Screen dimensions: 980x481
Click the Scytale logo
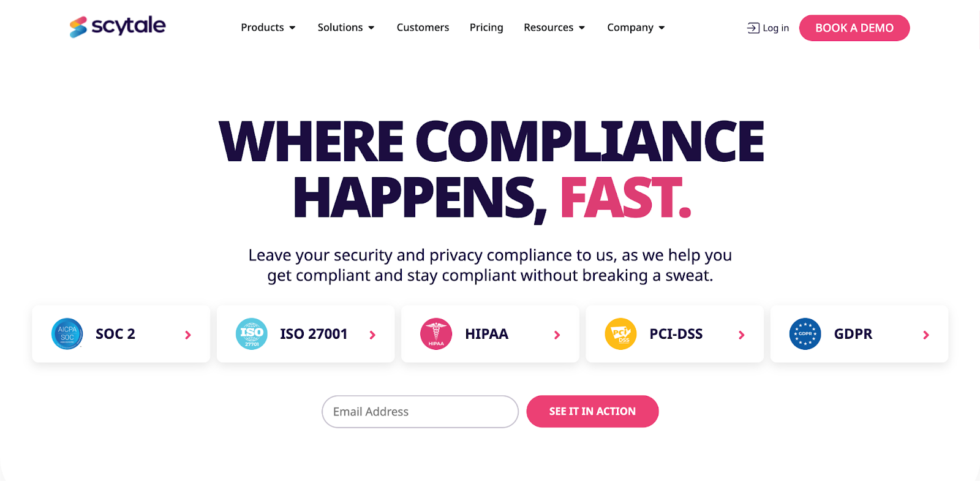(x=118, y=26)
